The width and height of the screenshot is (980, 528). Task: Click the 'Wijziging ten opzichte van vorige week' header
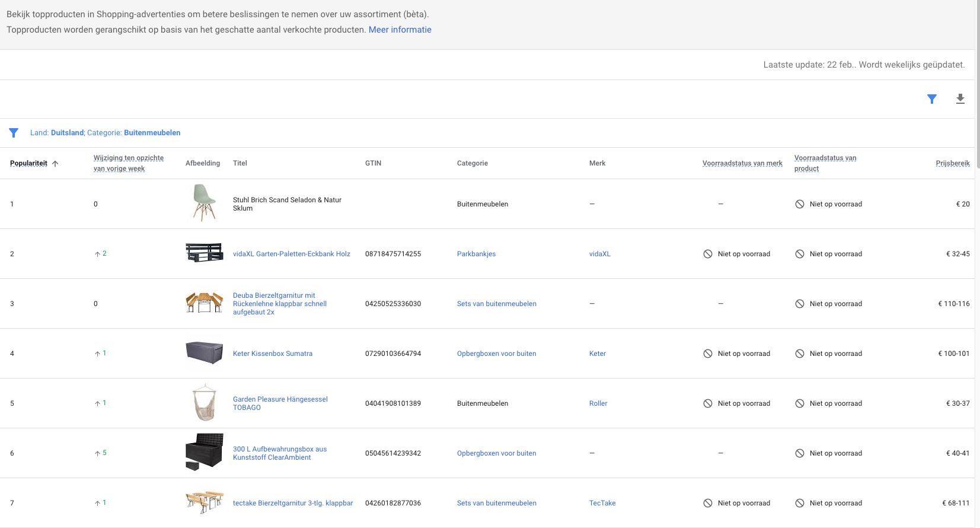tap(129, 163)
